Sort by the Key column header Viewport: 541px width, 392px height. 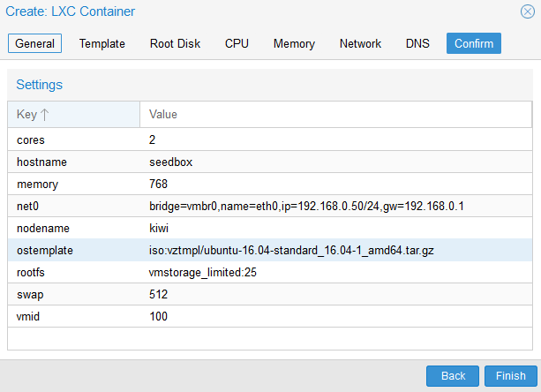click(x=73, y=115)
